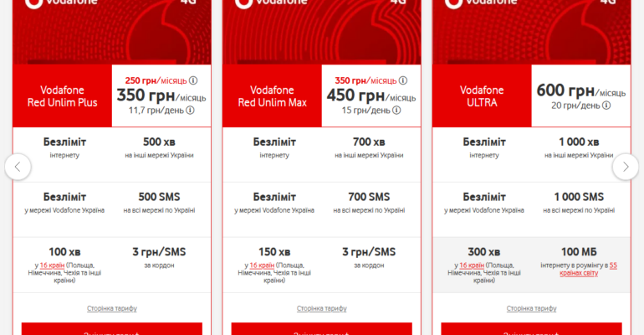This screenshot has height=335, width=644.
Task: Click 1 000 SMS на всі мережі text
Action: pyautogui.click(x=579, y=203)
